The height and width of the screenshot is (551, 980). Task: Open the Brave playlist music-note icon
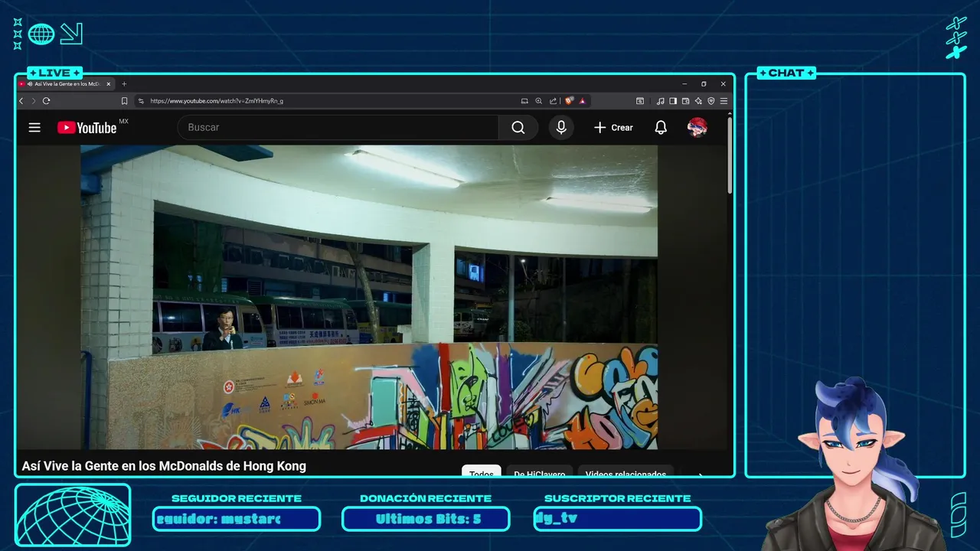[660, 101]
